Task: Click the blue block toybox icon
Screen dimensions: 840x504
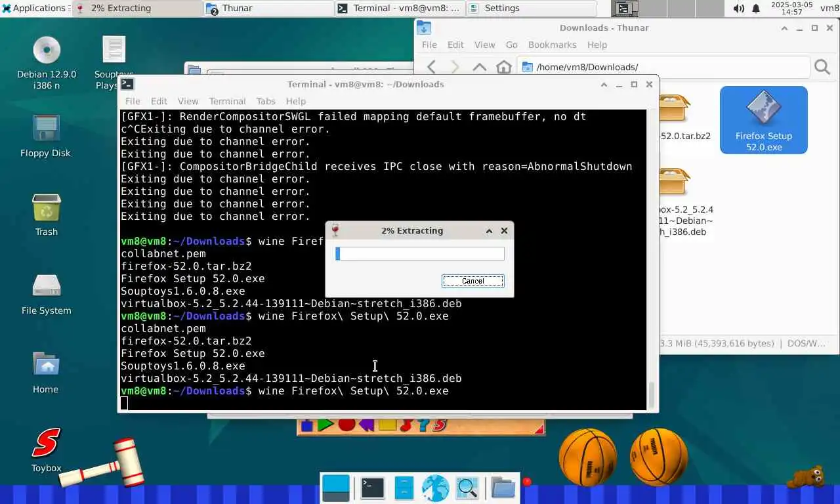Action: 306,425
